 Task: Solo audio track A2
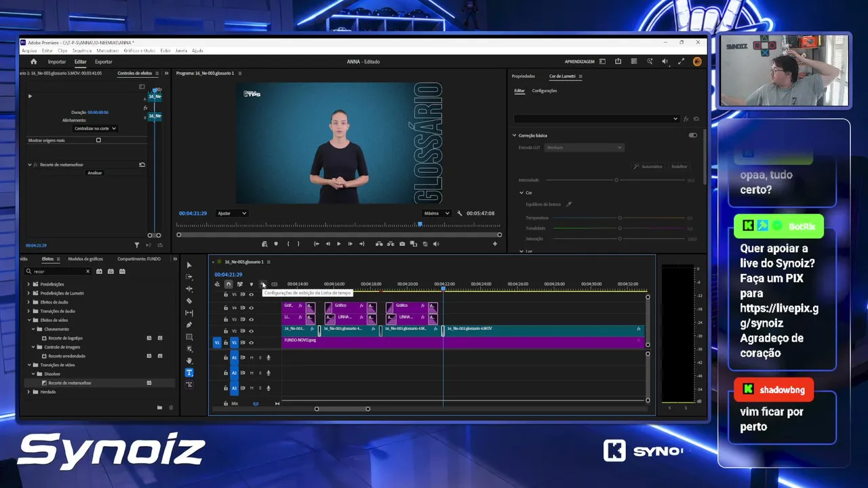260,373
